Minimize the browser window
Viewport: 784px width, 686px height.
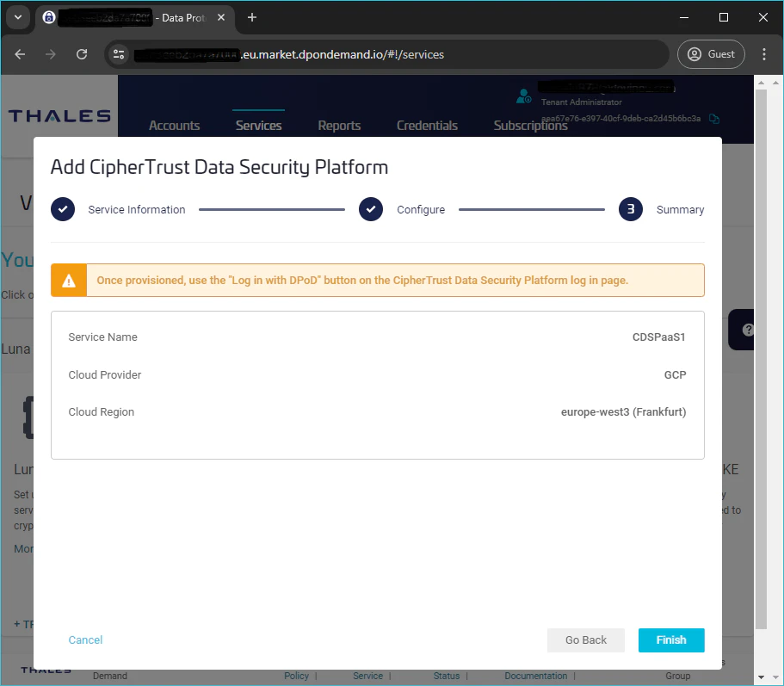[684, 17]
